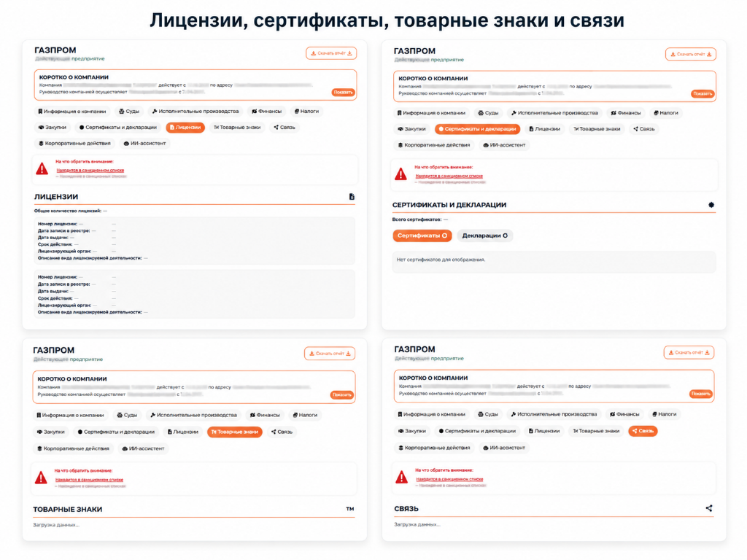
Task: Click Показать button in the ЛИЦЕНЗИИ card
Action: pos(343,93)
